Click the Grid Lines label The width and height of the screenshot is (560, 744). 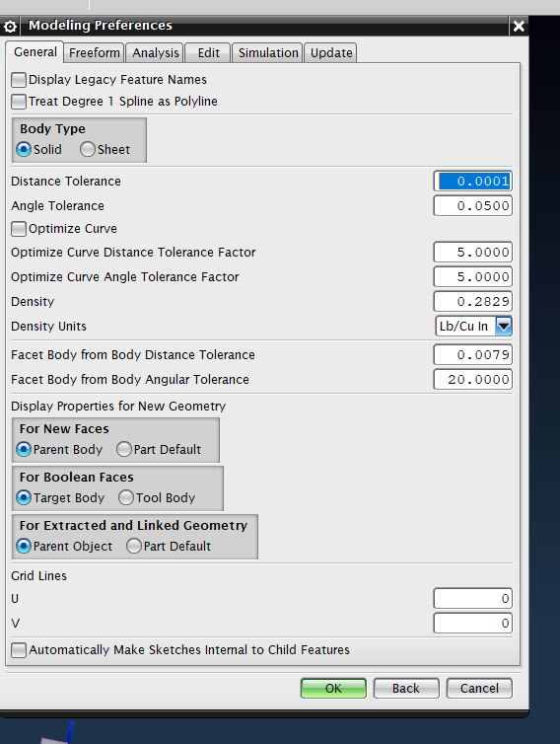point(38,576)
